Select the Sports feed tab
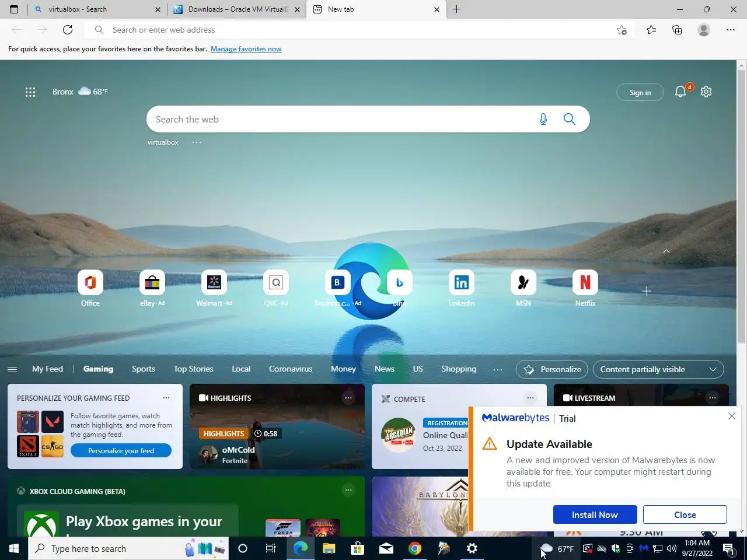This screenshot has height=560, width=747. point(144,369)
